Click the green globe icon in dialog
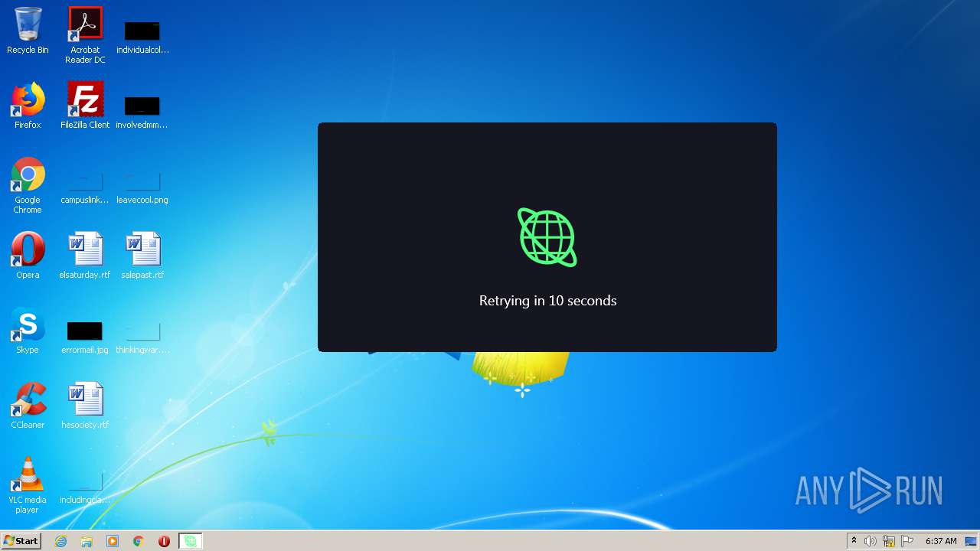The width and height of the screenshot is (980, 551). tap(547, 237)
